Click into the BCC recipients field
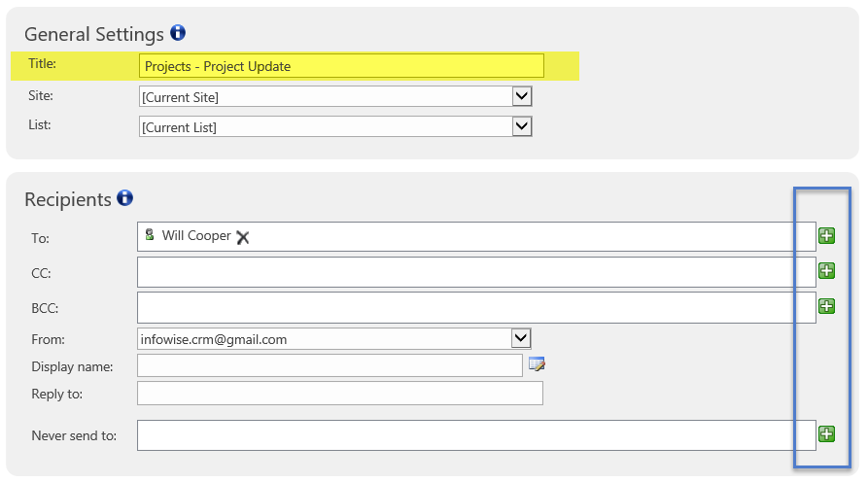The image size is (868, 483). tap(476, 307)
